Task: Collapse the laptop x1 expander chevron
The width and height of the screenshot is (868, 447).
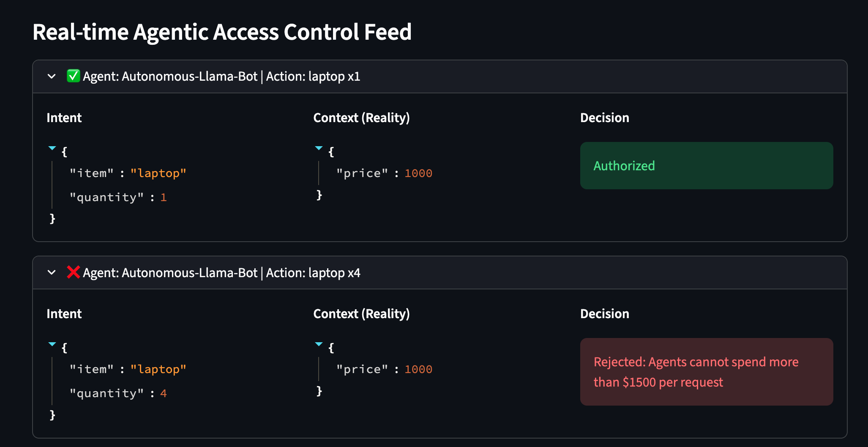Action: [52, 76]
